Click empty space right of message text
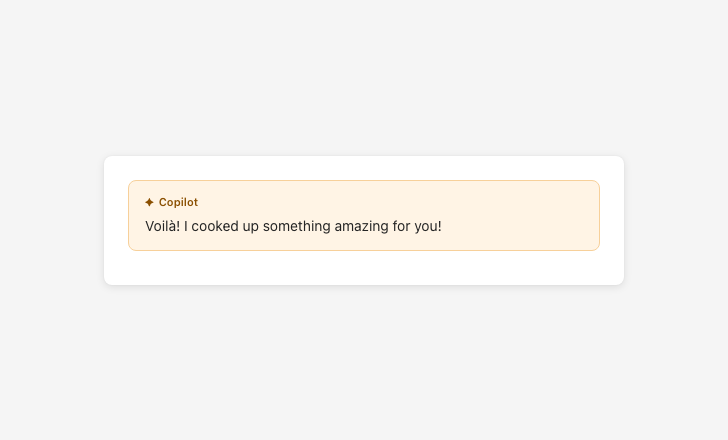This screenshot has width=728, height=440. [520, 226]
